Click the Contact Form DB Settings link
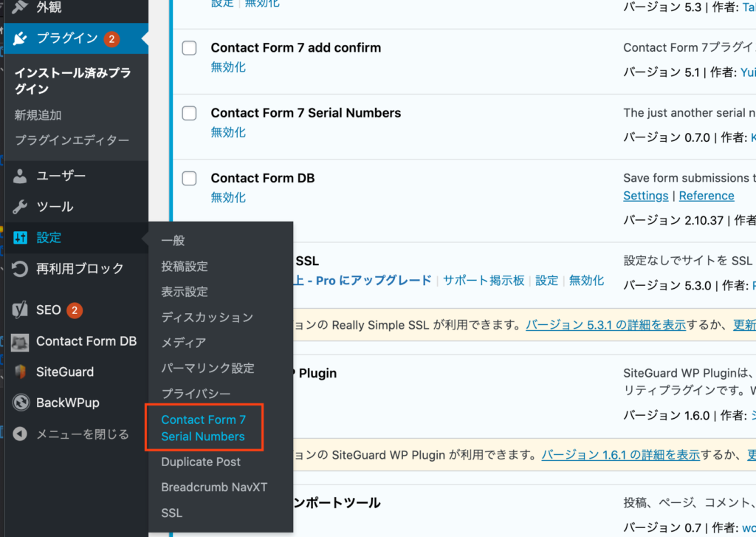This screenshot has height=537, width=756. [645, 196]
